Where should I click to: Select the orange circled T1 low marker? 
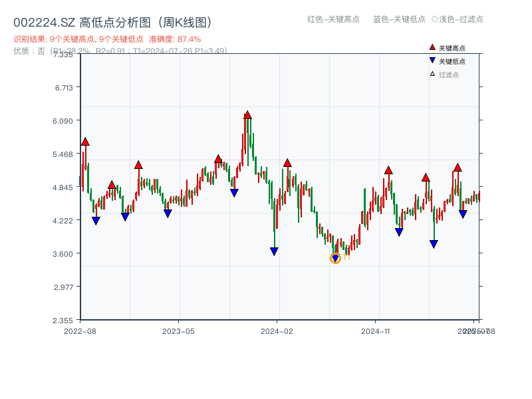335,258
